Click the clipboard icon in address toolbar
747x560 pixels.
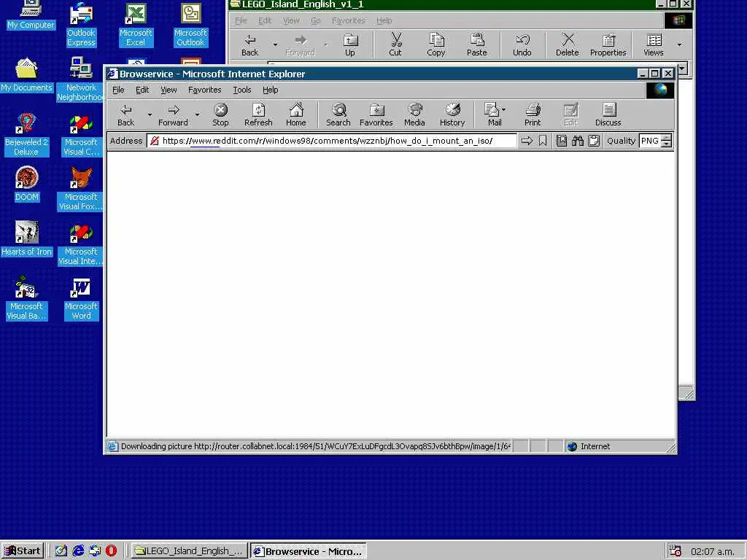click(594, 141)
